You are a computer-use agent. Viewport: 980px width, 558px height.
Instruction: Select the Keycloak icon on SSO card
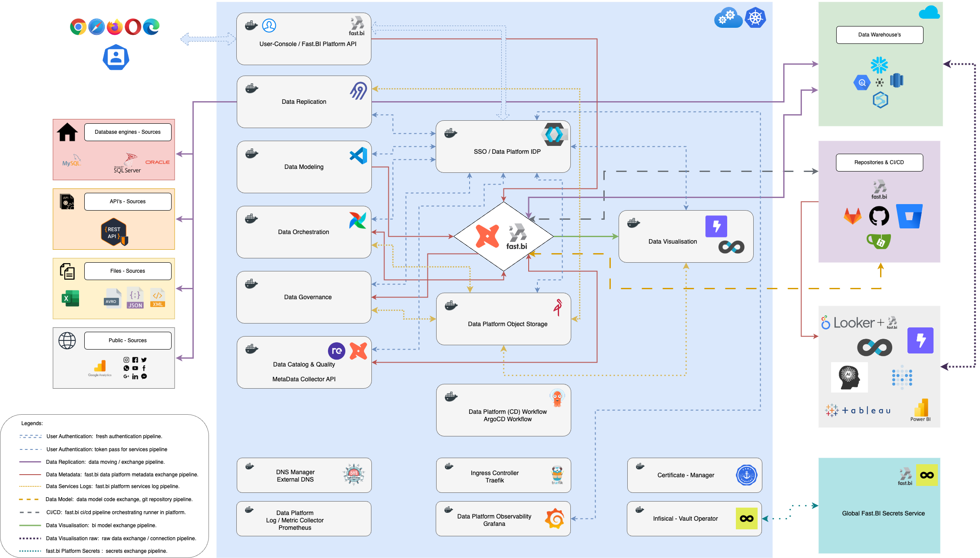point(555,134)
